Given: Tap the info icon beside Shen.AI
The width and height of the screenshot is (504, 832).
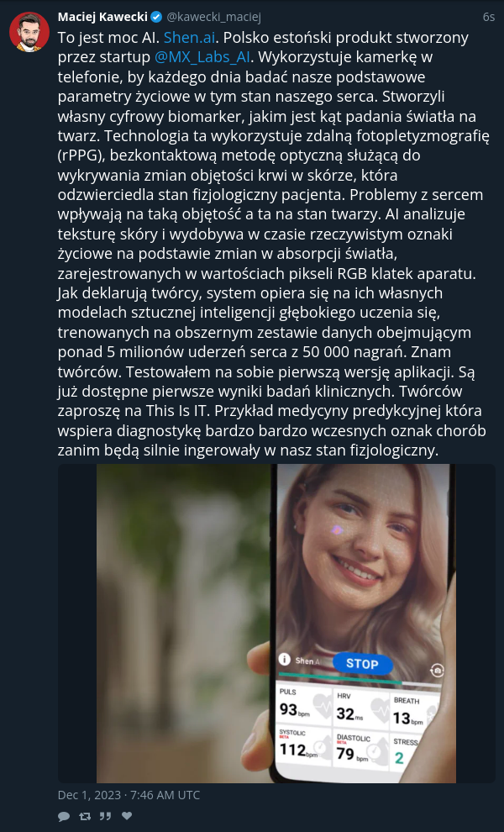Looking at the screenshot, I should coord(285,659).
